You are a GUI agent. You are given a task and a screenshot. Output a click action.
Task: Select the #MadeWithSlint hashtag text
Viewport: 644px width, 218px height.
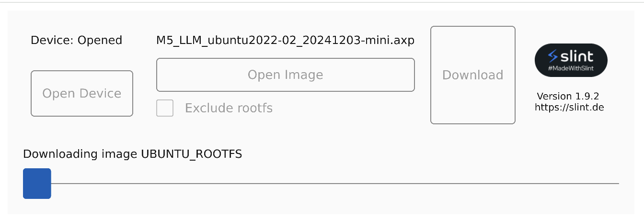(571, 69)
